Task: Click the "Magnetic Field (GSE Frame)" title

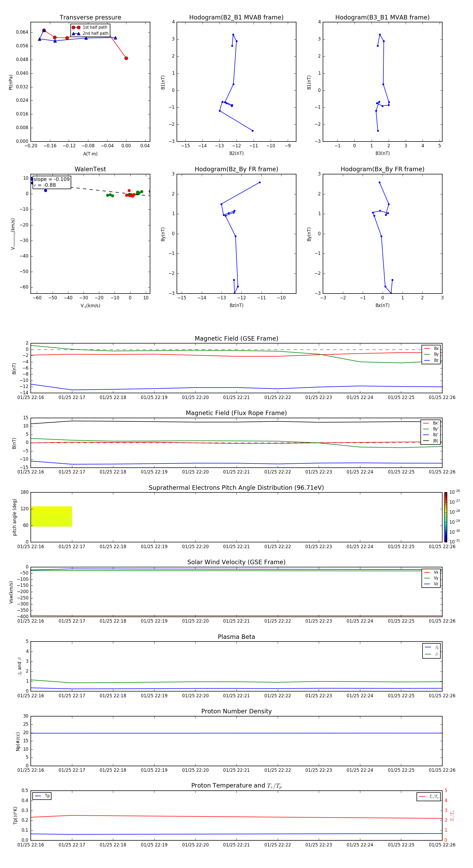Action: tap(236, 339)
